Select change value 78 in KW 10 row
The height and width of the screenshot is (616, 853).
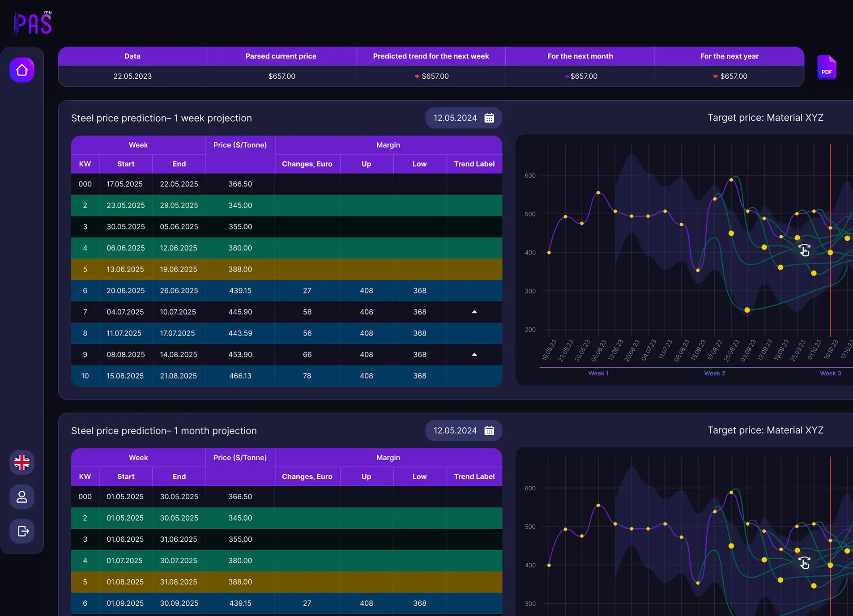coord(307,376)
